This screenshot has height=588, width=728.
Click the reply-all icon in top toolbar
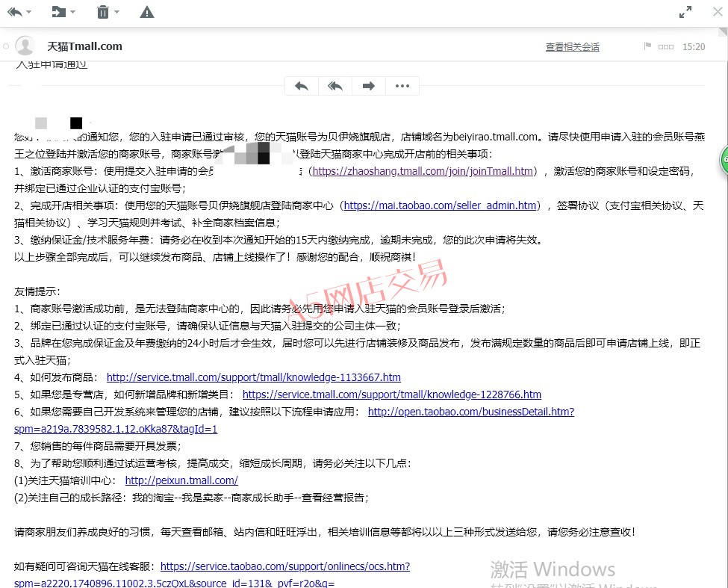click(15, 12)
